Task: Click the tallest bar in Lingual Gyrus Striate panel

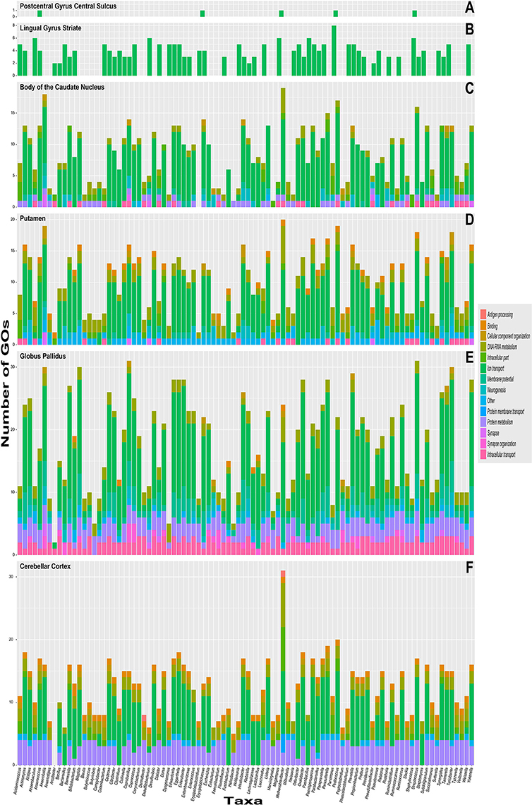Action: coord(334,50)
